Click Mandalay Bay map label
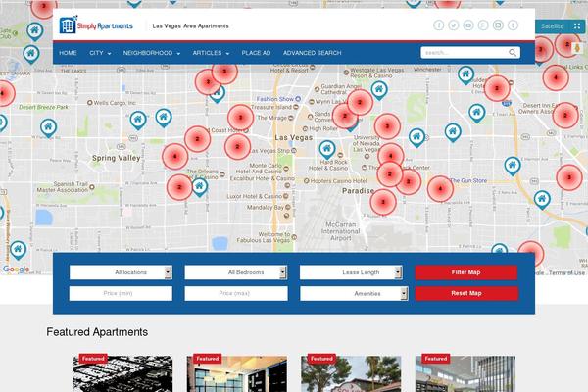Screen dimensions: 588x392 (266, 207)
